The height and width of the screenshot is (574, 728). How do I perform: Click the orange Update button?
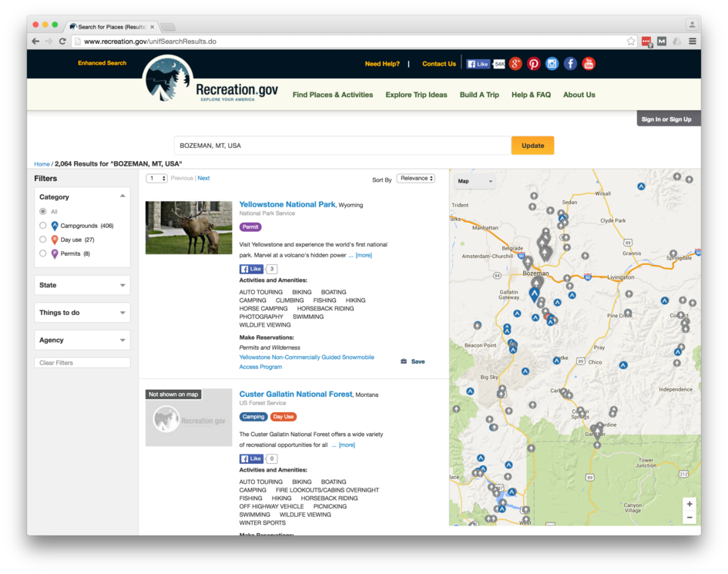(x=532, y=146)
